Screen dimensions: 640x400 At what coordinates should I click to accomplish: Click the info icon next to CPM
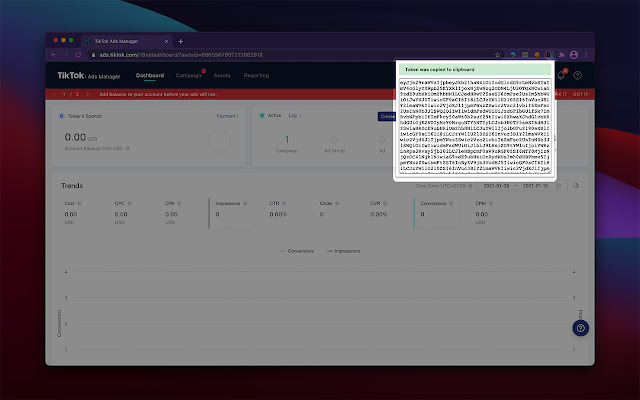(x=491, y=203)
